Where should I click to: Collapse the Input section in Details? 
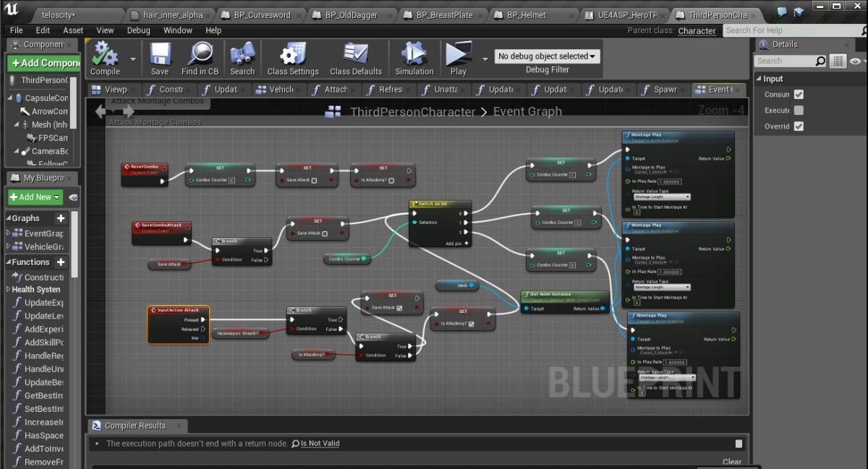tap(759, 79)
